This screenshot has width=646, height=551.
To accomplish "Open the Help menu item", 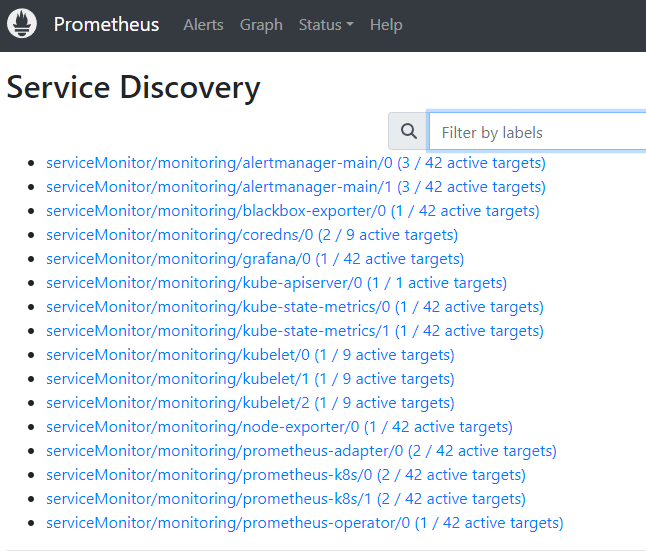I will [386, 25].
